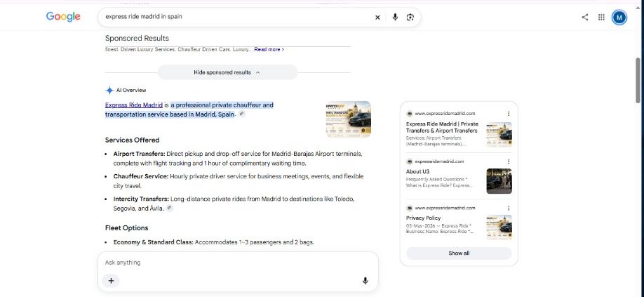Image resolution: width=644 pixels, height=297 pixels.
Task: Open three-dot menu for Express Ride Madrid Private Transfers card
Action: [509, 114]
